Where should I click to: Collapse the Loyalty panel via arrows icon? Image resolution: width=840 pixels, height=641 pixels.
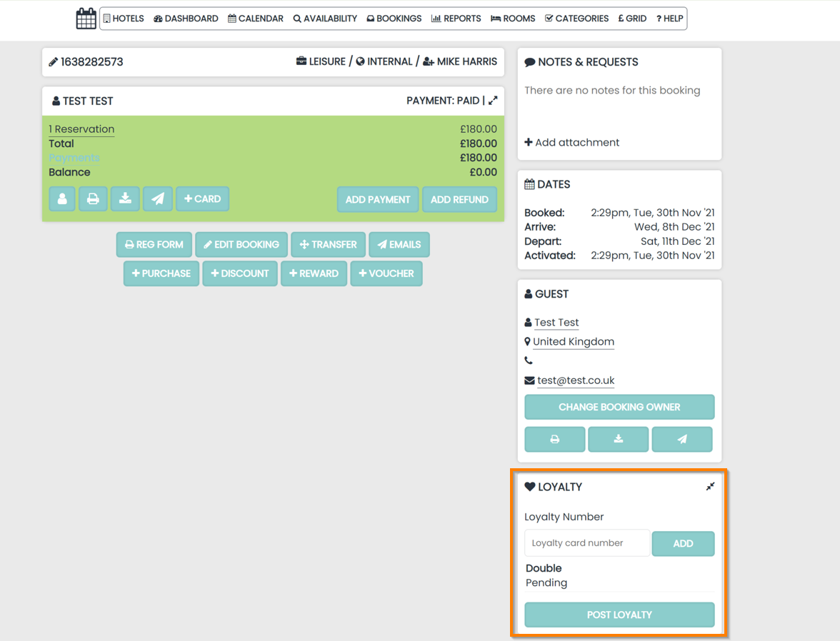click(x=710, y=486)
